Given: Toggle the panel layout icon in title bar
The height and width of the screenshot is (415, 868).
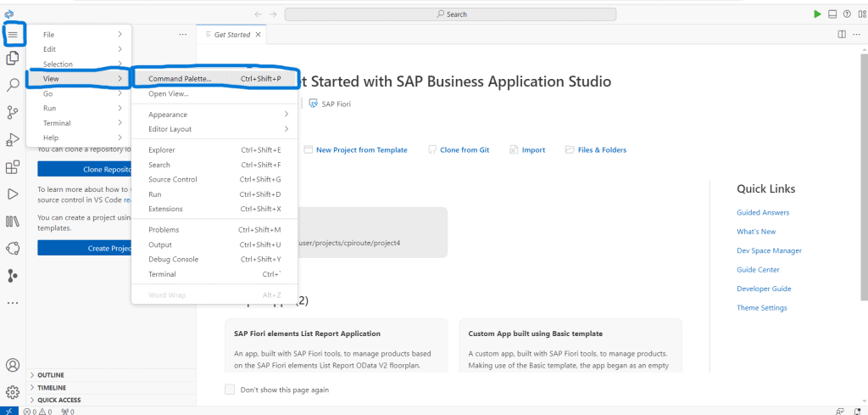Looking at the screenshot, I should click(x=832, y=14).
